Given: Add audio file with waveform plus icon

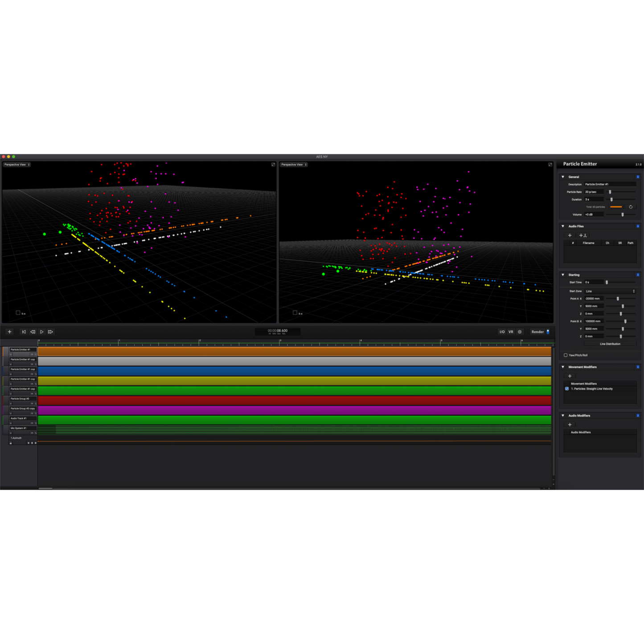Looking at the screenshot, I should (583, 235).
